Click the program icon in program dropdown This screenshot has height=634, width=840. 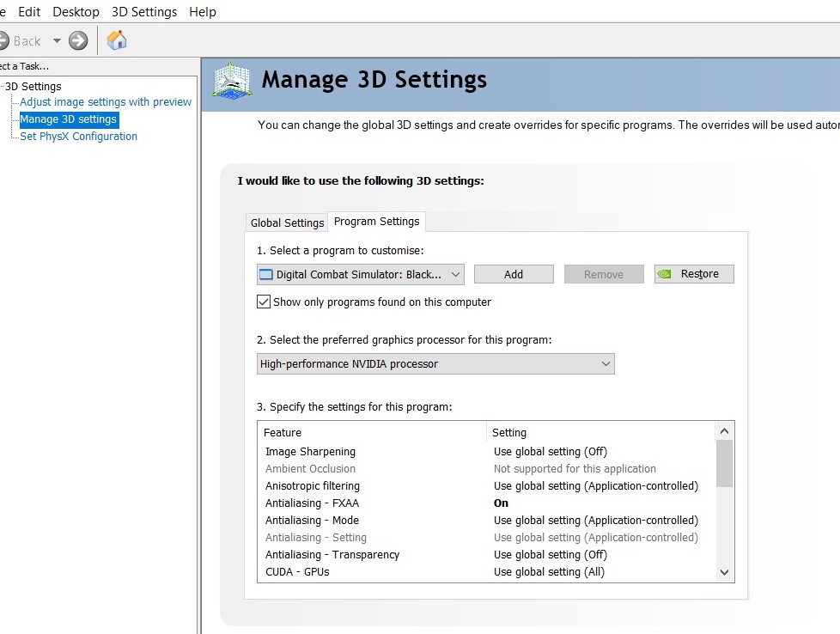(x=265, y=274)
